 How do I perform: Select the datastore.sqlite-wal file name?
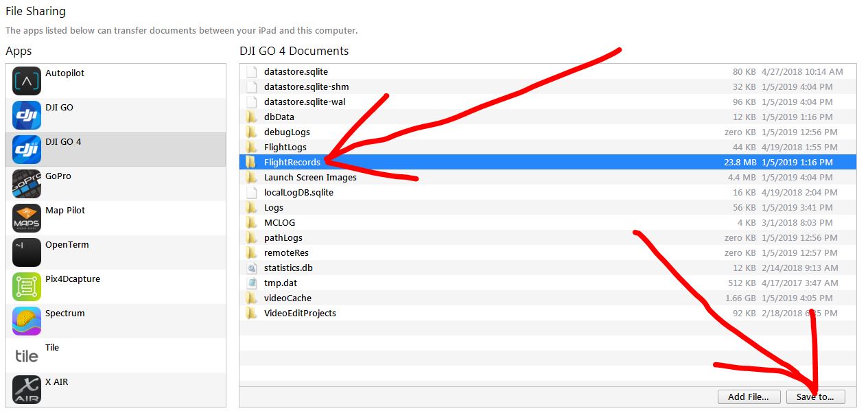point(305,102)
